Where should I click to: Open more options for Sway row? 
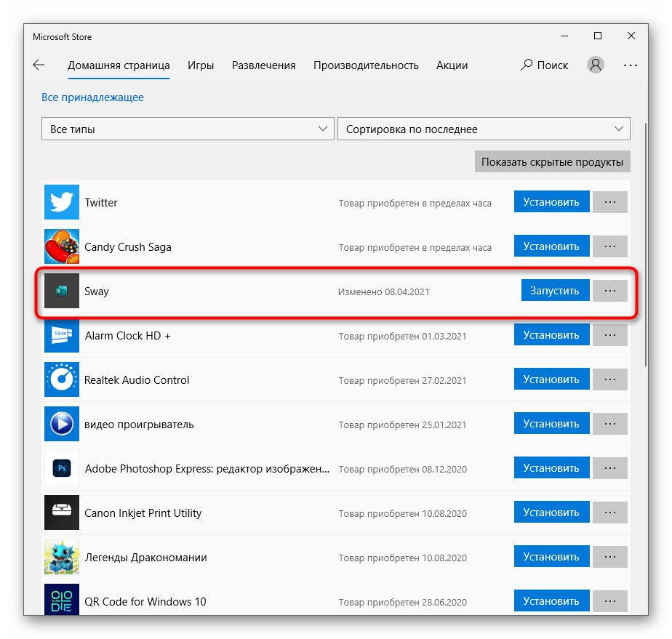pyautogui.click(x=610, y=290)
